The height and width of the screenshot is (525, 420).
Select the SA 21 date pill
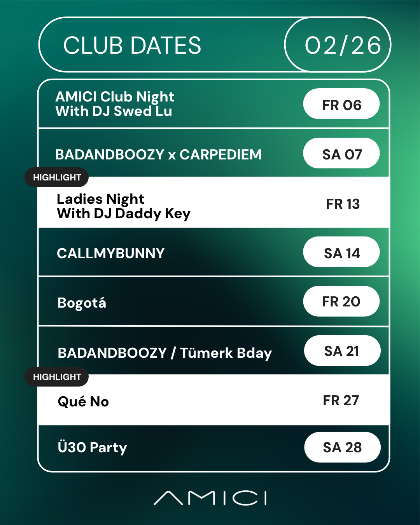click(x=342, y=351)
